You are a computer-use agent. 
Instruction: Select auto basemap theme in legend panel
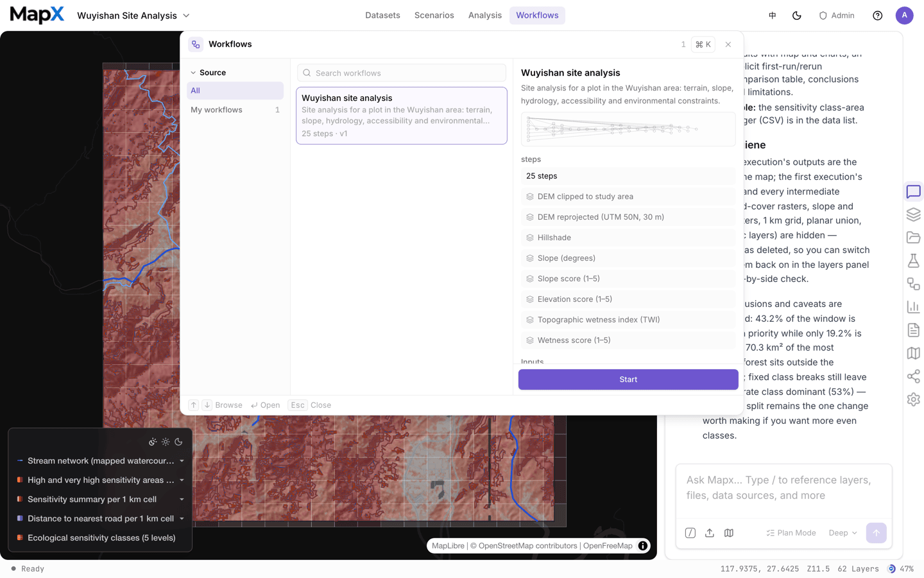pyautogui.click(x=153, y=442)
